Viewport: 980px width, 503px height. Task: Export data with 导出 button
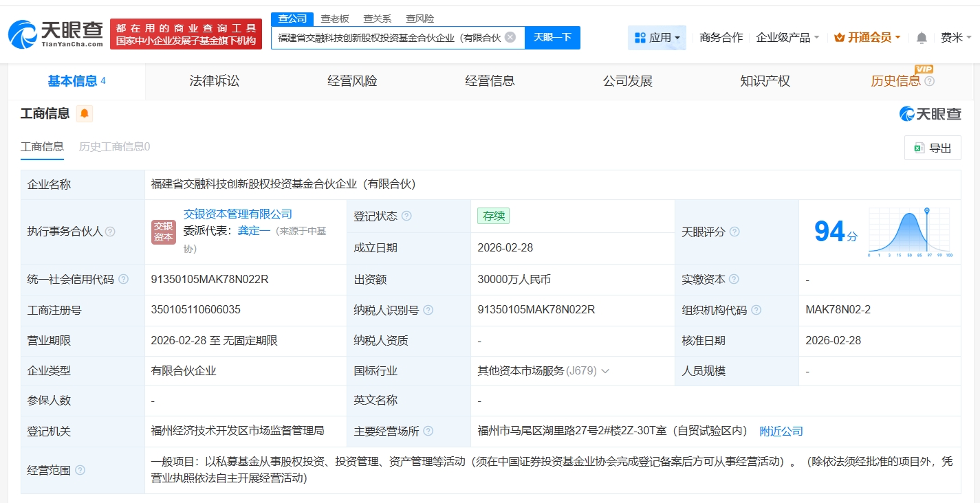point(933,148)
